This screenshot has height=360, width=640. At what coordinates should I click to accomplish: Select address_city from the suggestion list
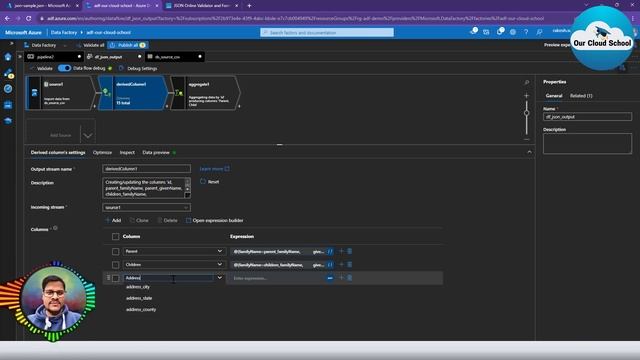point(138,287)
